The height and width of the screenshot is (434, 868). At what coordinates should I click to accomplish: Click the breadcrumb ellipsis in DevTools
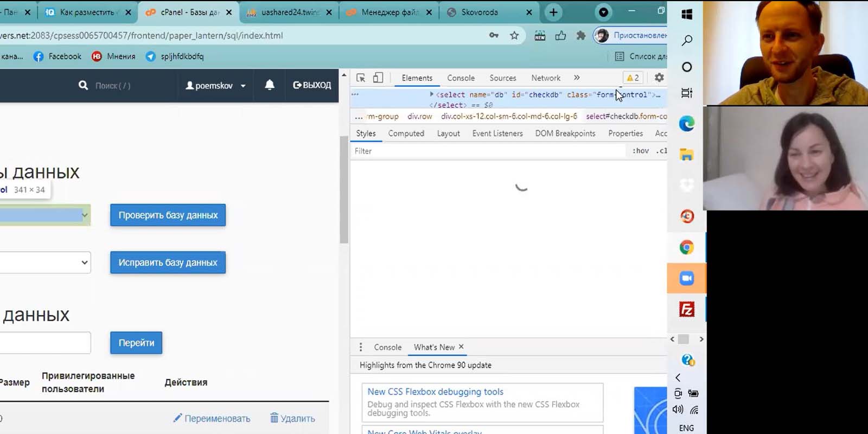[x=359, y=117]
